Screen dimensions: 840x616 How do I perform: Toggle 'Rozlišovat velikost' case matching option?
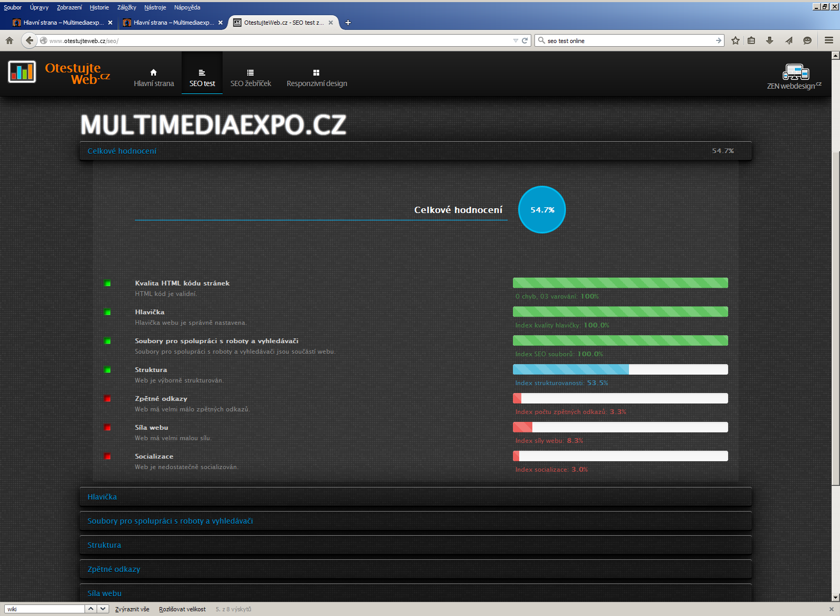click(x=182, y=609)
